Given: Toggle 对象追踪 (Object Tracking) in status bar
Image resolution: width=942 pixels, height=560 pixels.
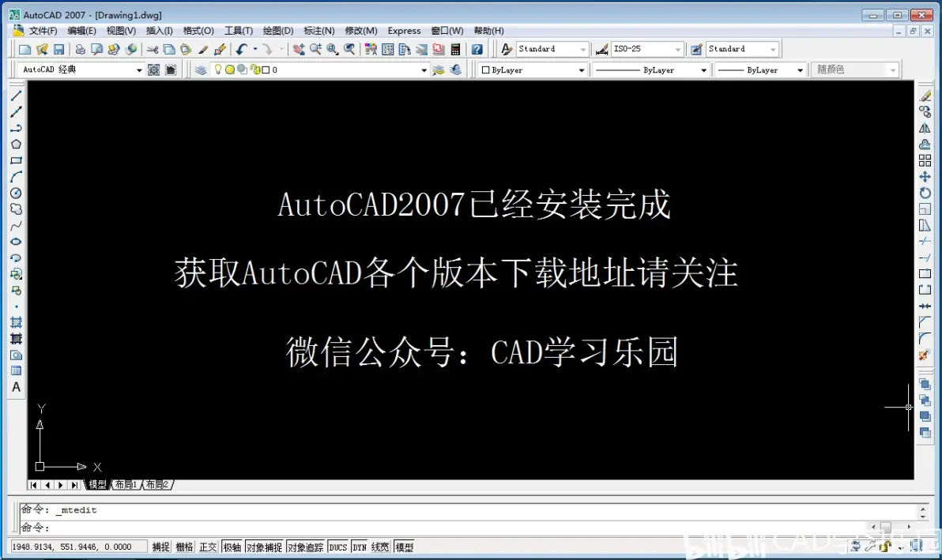Looking at the screenshot, I should 305,547.
